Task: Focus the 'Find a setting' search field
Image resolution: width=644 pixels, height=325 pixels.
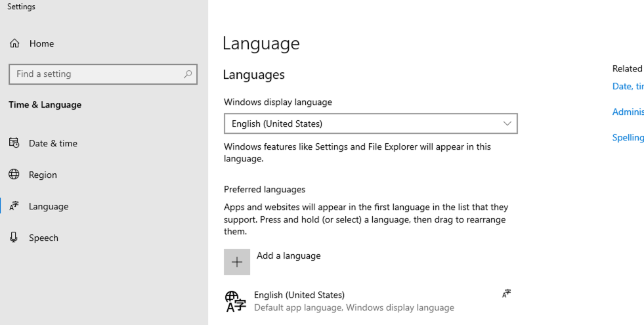Action: [x=95, y=74]
